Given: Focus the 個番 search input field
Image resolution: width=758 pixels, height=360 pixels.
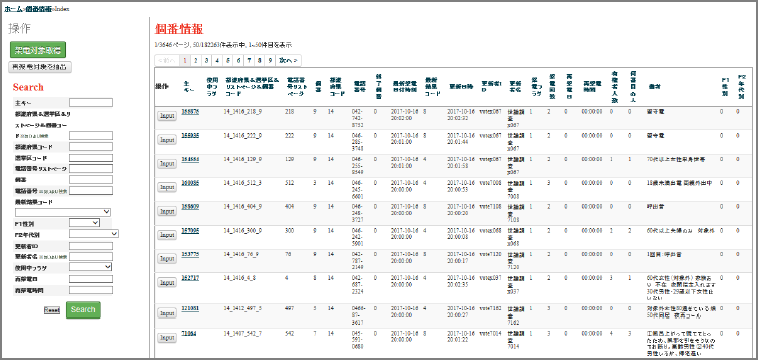Looking at the screenshot, I should tap(91, 180).
